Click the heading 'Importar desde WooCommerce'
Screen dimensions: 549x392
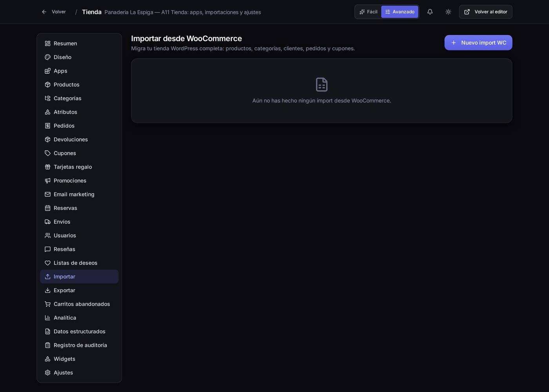186,38
